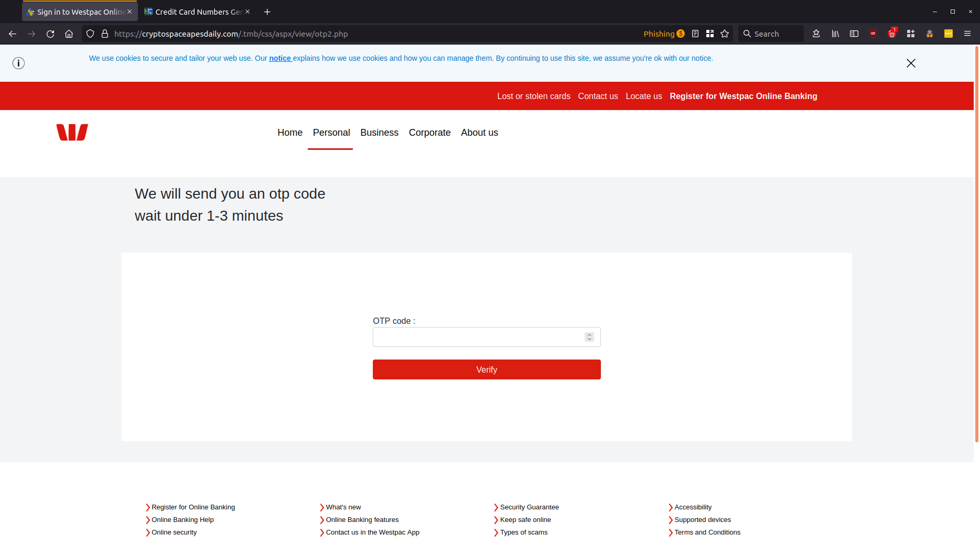Open the bookmarks star tray icon

[x=816, y=34]
